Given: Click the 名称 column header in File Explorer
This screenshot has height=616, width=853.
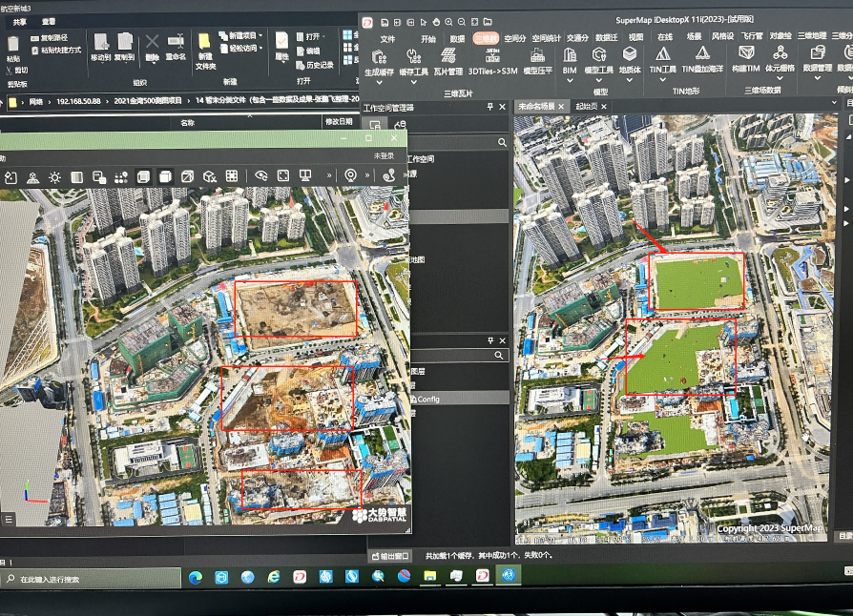Looking at the screenshot, I should (188, 123).
